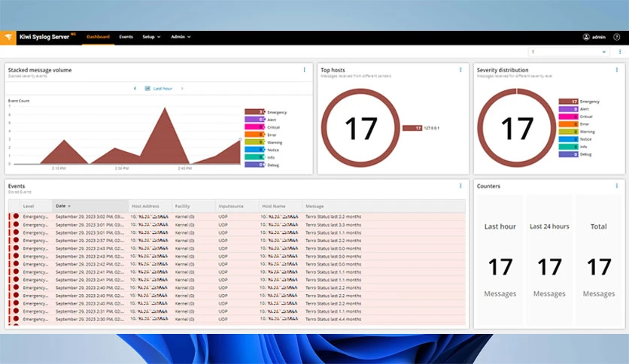This screenshot has width=629, height=364.
Task: Click the Kiwi Syslog Server orange logo icon
Action: point(8,38)
